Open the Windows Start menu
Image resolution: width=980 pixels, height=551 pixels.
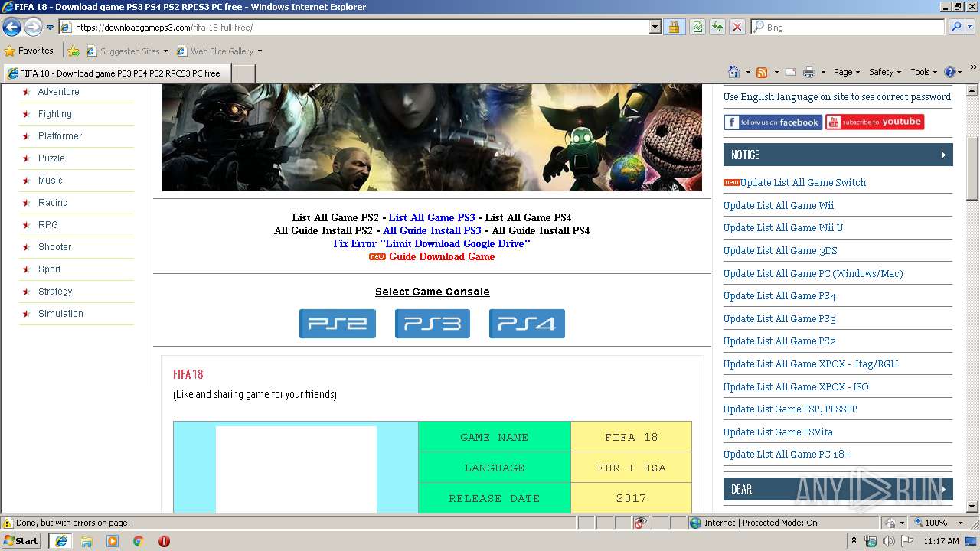21,541
